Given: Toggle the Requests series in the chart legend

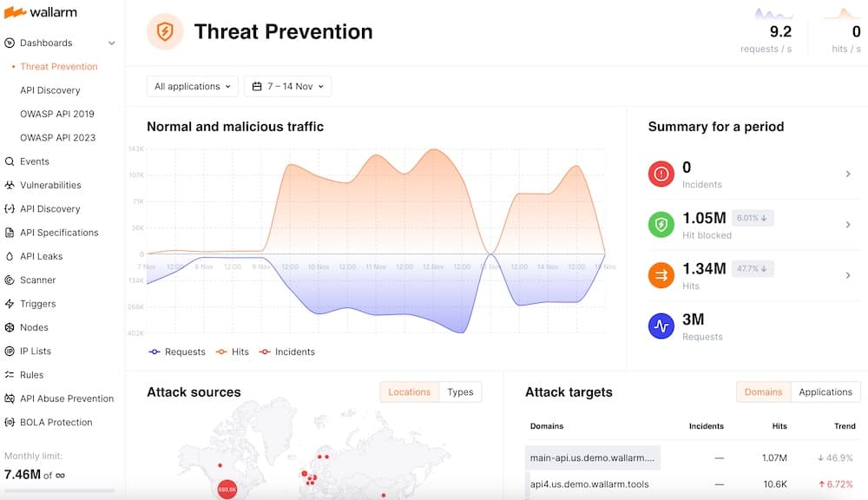Looking at the screenshot, I should point(177,352).
